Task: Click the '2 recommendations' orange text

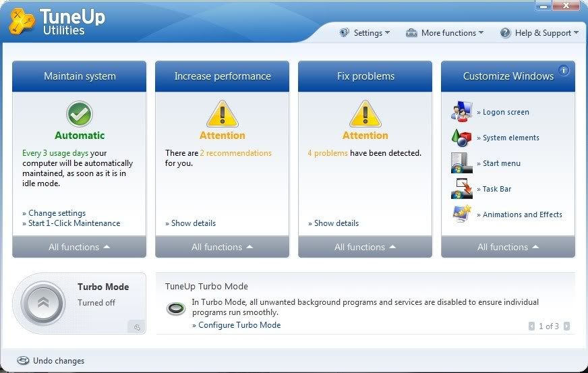Action: pos(235,153)
